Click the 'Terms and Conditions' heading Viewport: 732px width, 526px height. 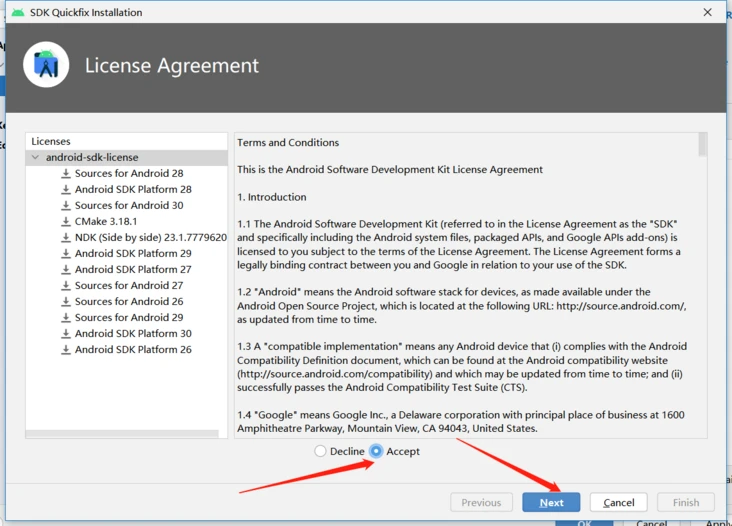[288, 142]
